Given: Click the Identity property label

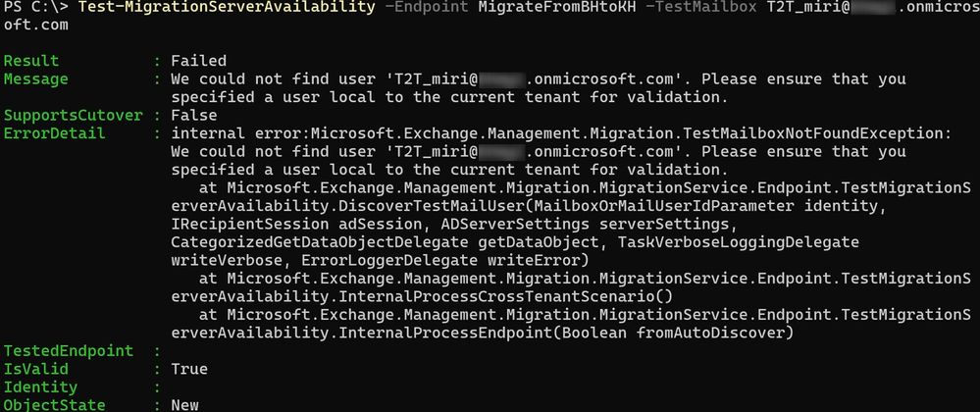Looking at the screenshot, I should click(x=40, y=387).
